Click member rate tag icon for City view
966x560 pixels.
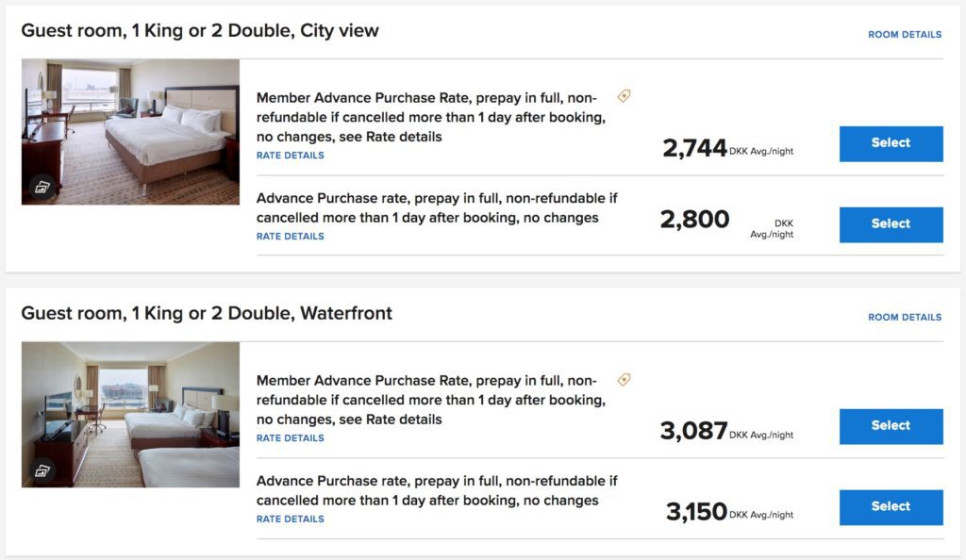point(624,96)
